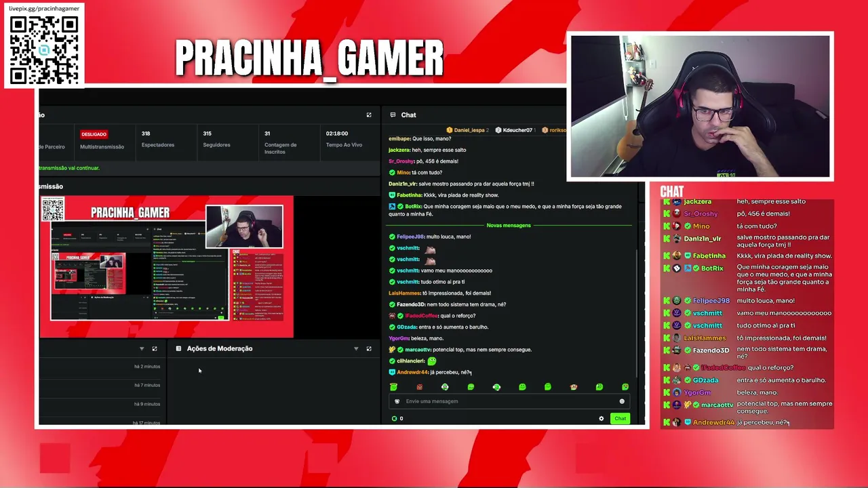The image size is (868, 488).
Task: Click the PRACINHA_GAMER overlay title
Action: click(309, 58)
